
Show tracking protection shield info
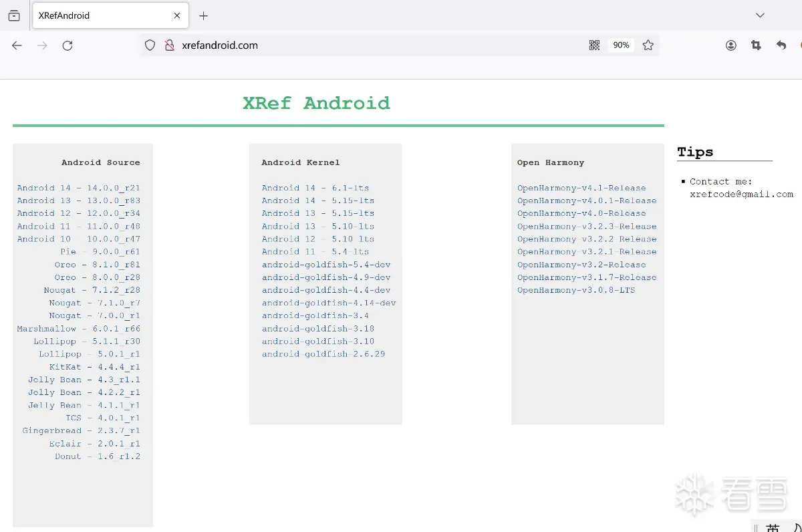[x=150, y=45]
